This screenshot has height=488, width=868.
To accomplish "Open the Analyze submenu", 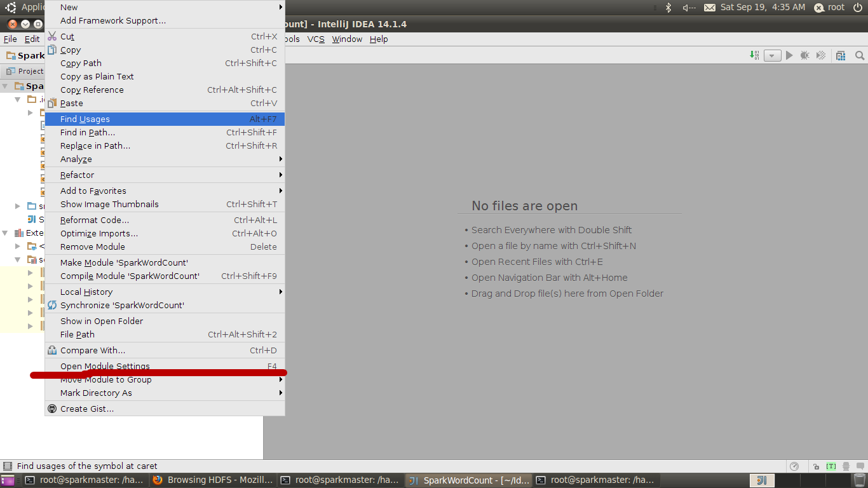I will pos(165,159).
